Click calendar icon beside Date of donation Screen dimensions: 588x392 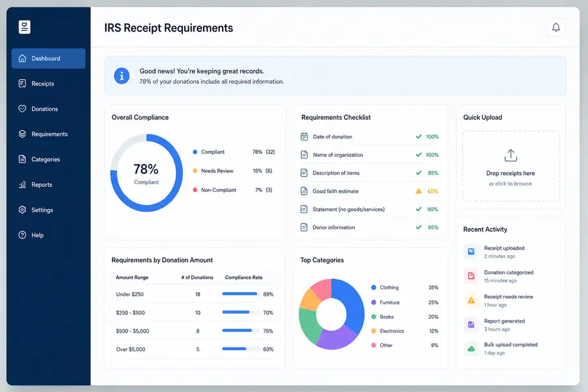[304, 137]
